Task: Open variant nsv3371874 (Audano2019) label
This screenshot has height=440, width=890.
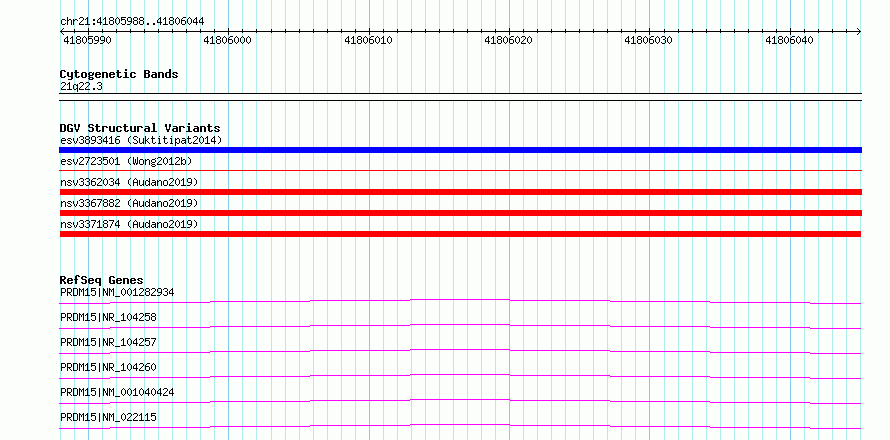Action: pyautogui.click(x=129, y=225)
